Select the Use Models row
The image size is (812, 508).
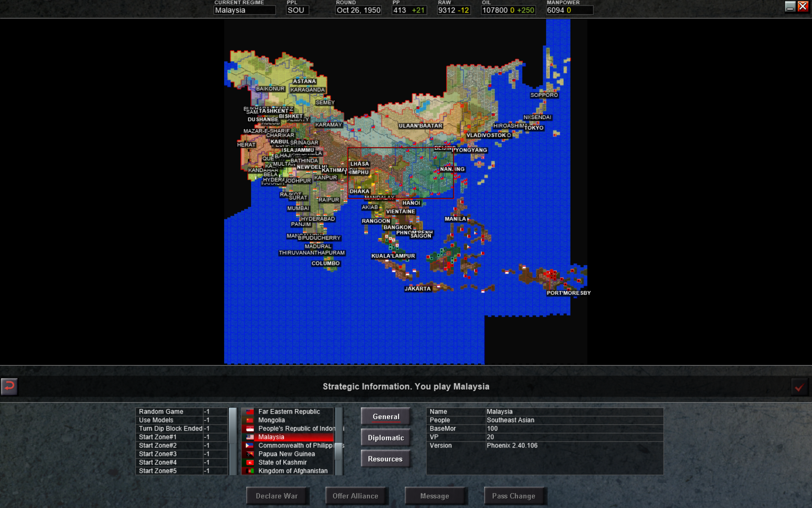(182, 420)
